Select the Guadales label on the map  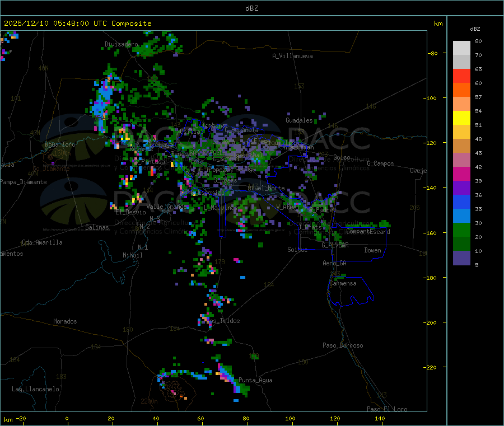(x=299, y=120)
